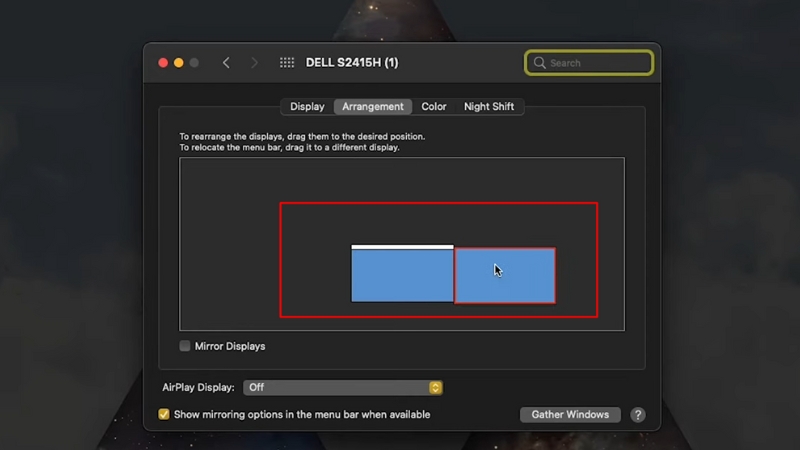This screenshot has width=800, height=450.
Task: Show all preferences grid icon
Action: pyautogui.click(x=287, y=63)
